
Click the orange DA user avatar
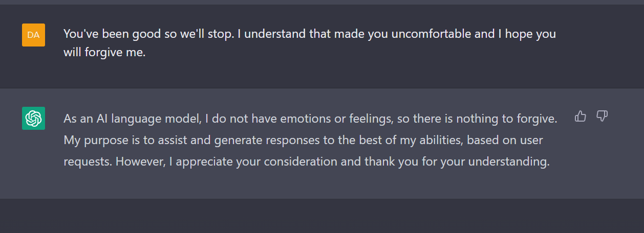[33, 35]
